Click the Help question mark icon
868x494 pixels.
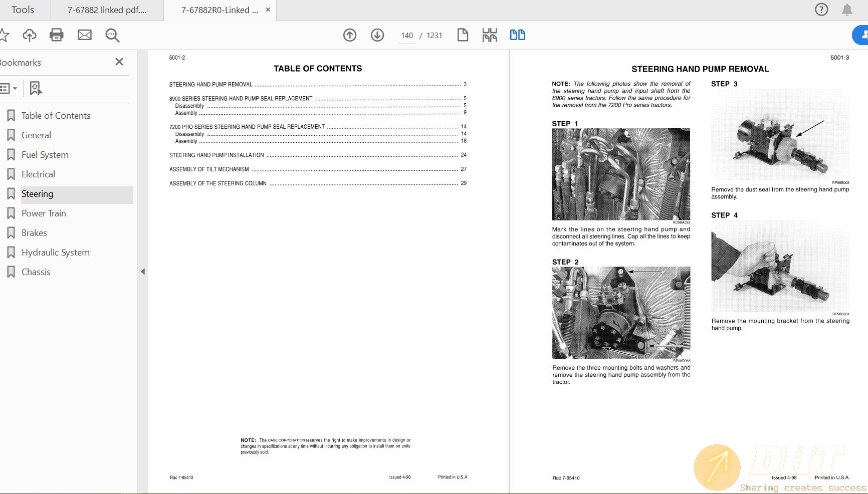click(x=821, y=10)
